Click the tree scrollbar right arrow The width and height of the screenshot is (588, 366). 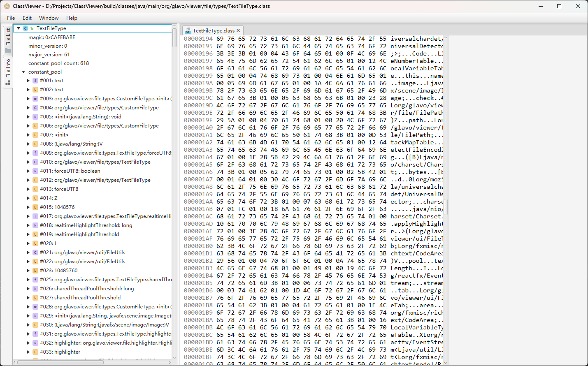[x=170, y=362]
